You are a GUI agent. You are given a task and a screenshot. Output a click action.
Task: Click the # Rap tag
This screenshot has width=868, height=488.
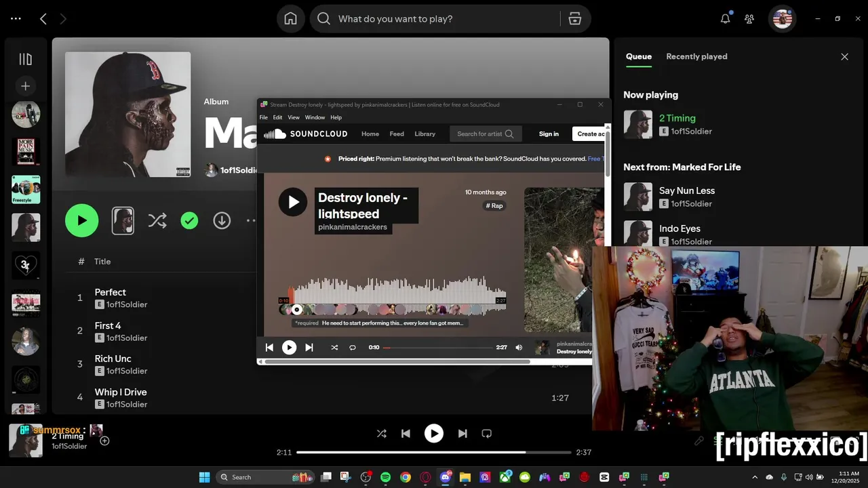tap(494, 205)
